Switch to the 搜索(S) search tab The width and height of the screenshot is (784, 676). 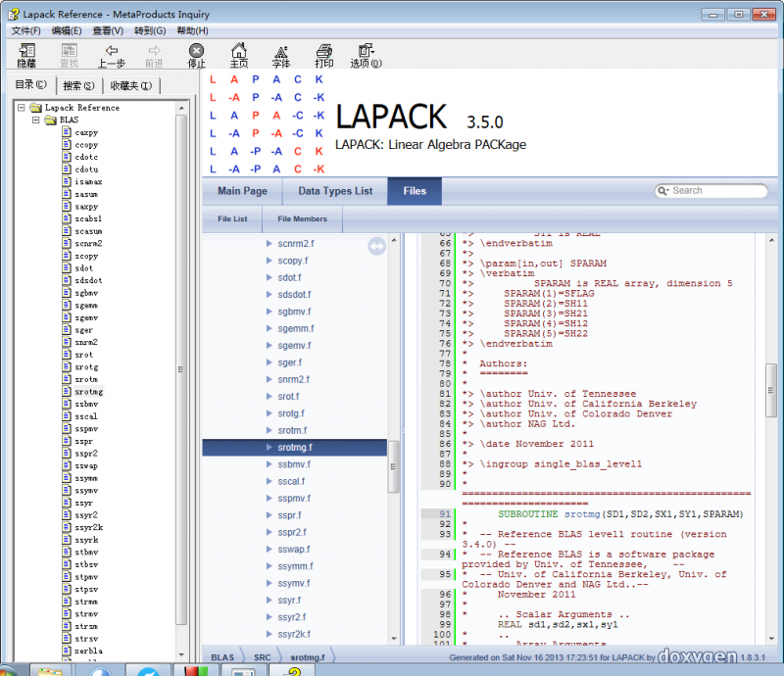click(78, 85)
